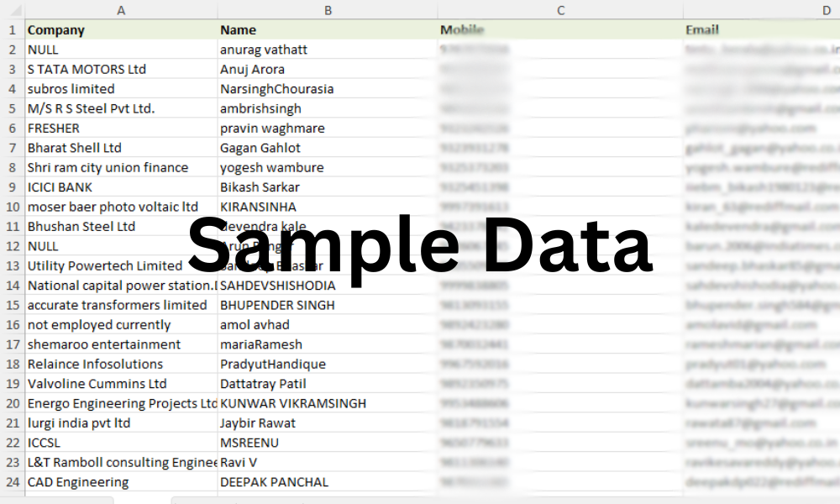Viewport: 840px width, 504px height.
Task: Click the name 'ambrishsingh'
Action: pos(328,108)
